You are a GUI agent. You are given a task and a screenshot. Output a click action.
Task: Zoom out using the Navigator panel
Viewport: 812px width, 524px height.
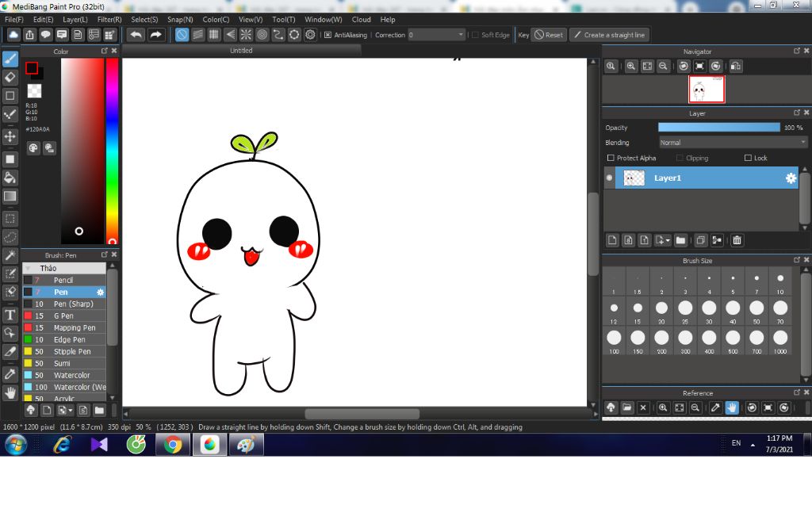tap(663, 67)
